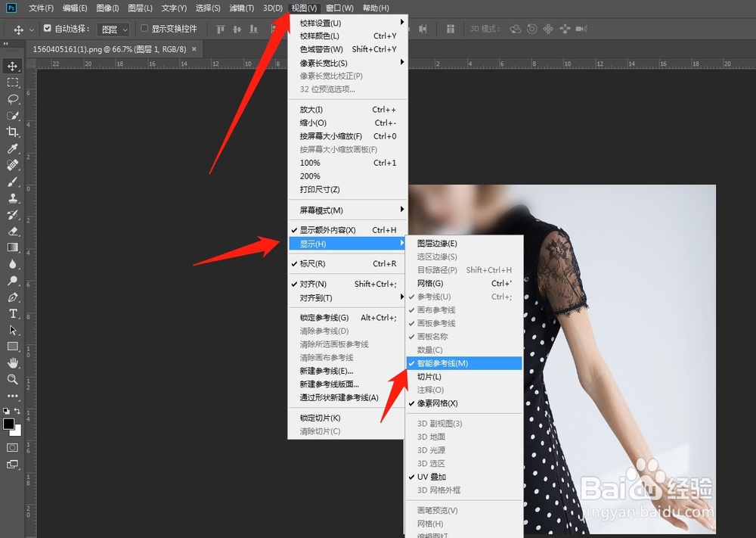Toggle 网格(G) Ctrl+' in the 显示 submenu

(464, 283)
